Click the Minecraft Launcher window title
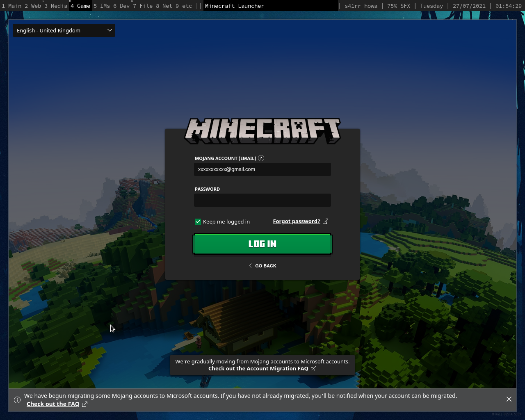The image size is (525, 420). [x=235, y=6]
